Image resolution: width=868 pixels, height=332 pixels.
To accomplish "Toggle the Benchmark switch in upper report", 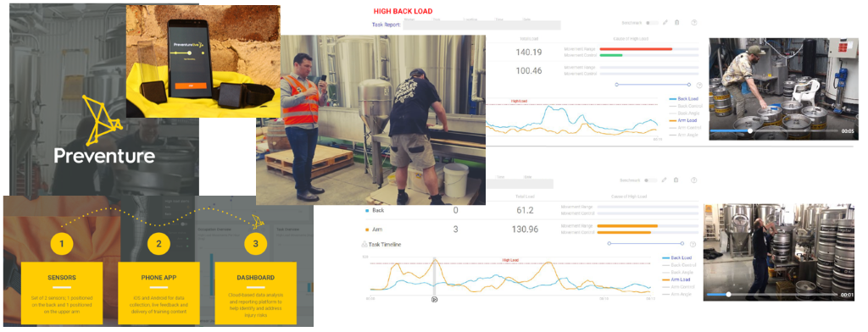I will [653, 23].
